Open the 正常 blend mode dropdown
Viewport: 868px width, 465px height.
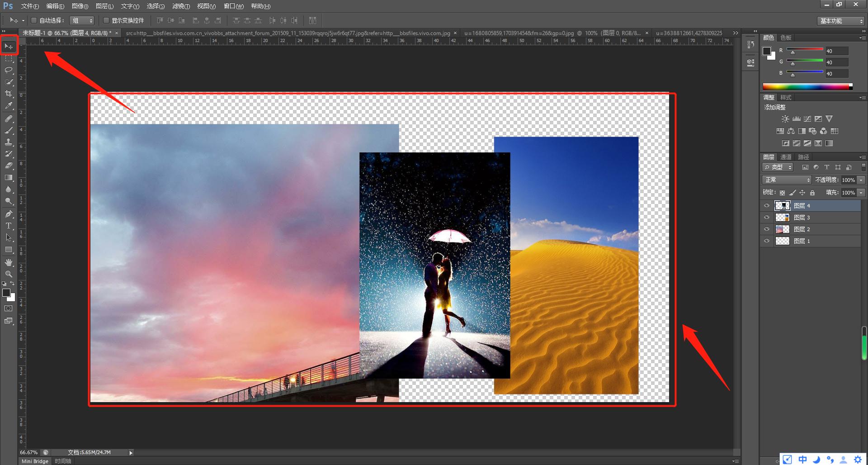[787, 180]
